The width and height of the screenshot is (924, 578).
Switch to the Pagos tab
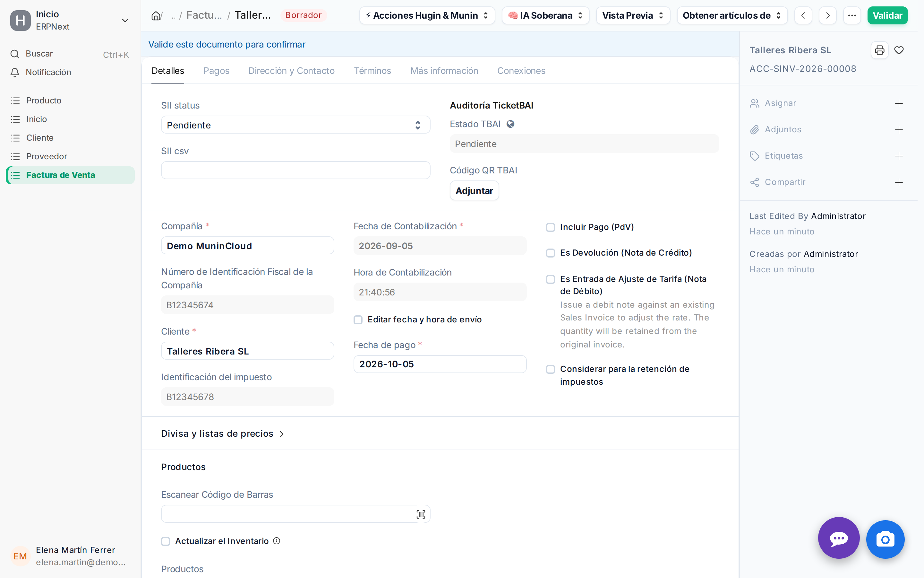pos(216,71)
